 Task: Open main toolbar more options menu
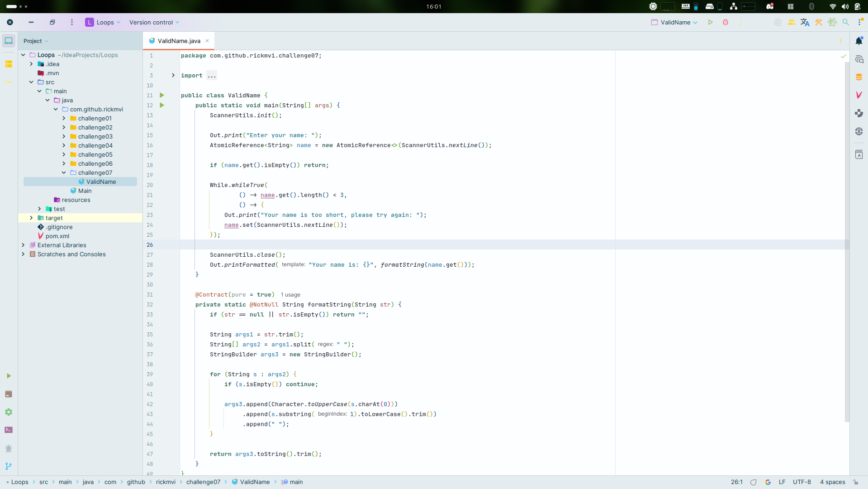pyautogui.click(x=741, y=22)
